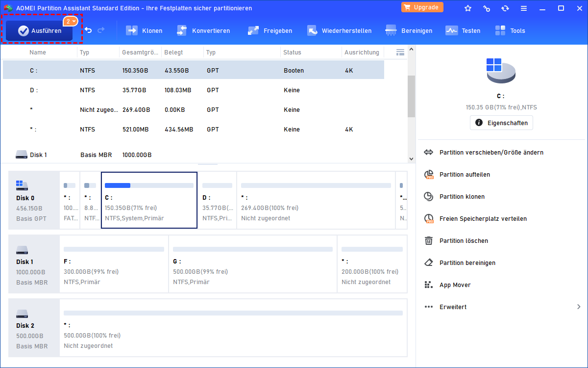Screen dimensions: 588x368
Task: Choose Partition löschen
Action: pyautogui.click(x=464, y=241)
